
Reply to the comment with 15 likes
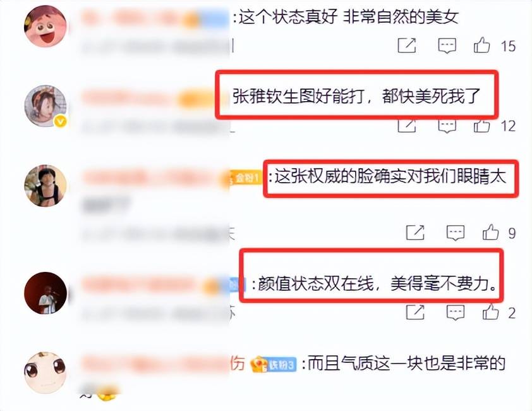[447, 46]
